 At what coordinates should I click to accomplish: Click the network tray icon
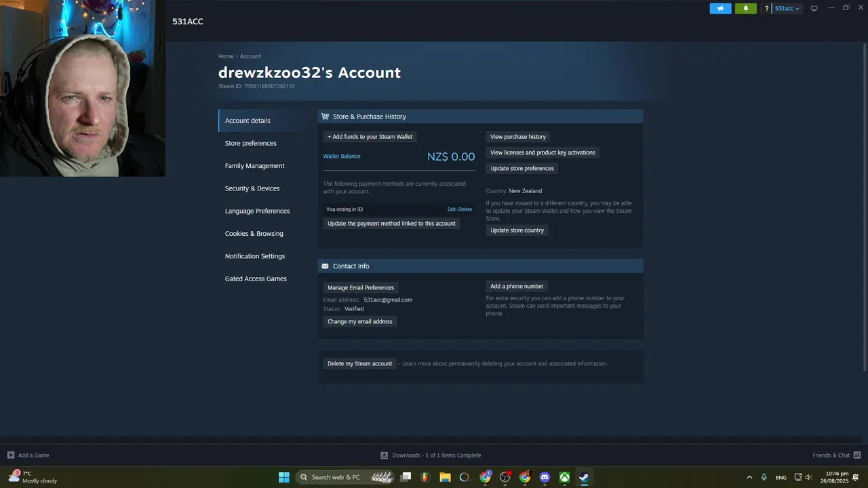click(798, 477)
